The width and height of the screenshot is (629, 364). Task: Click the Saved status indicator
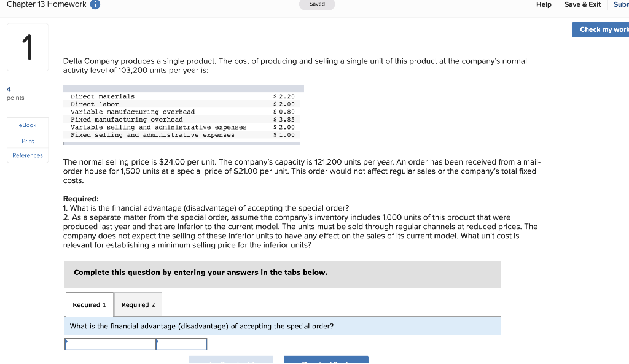pos(317,4)
